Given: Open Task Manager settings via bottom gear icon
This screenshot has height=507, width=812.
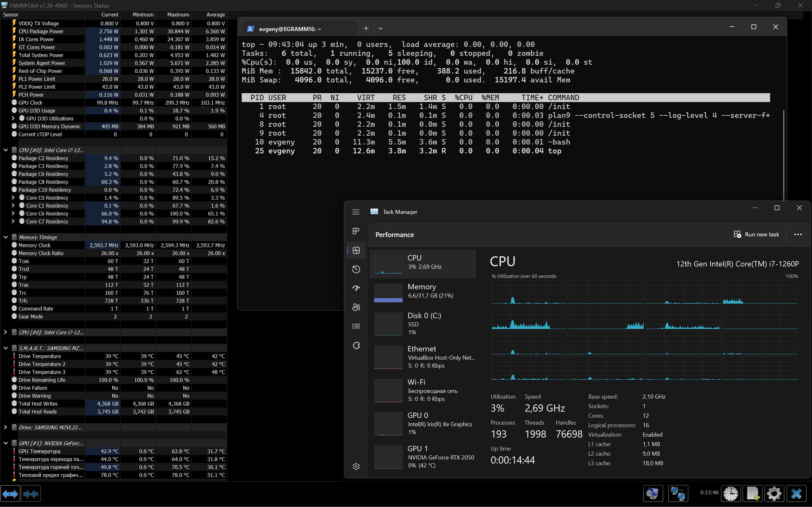Looking at the screenshot, I should [x=356, y=466].
